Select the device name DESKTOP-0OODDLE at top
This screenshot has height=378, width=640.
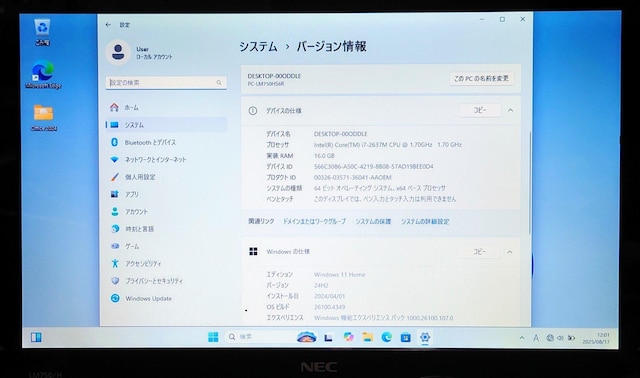274,76
